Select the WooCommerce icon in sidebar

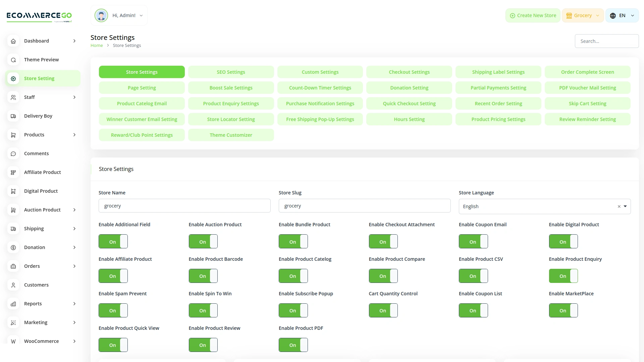pyautogui.click(x=13, y=341)
